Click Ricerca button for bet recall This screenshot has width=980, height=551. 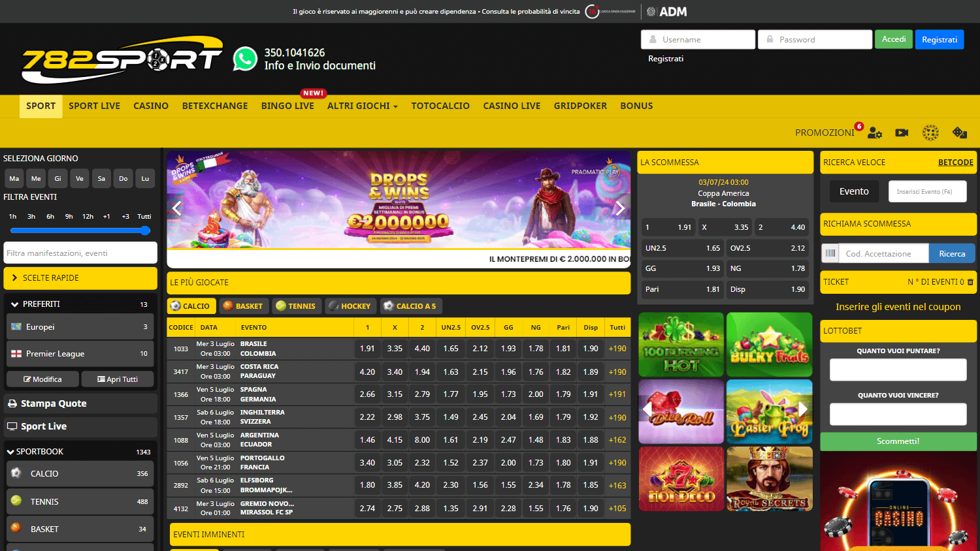coord(952,253)
